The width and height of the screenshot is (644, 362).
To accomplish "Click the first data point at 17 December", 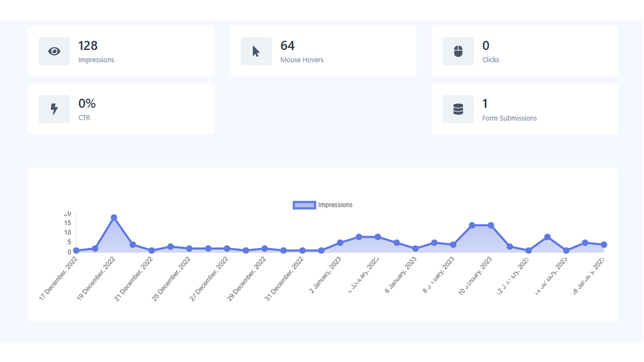I will (x=76, y=251).
